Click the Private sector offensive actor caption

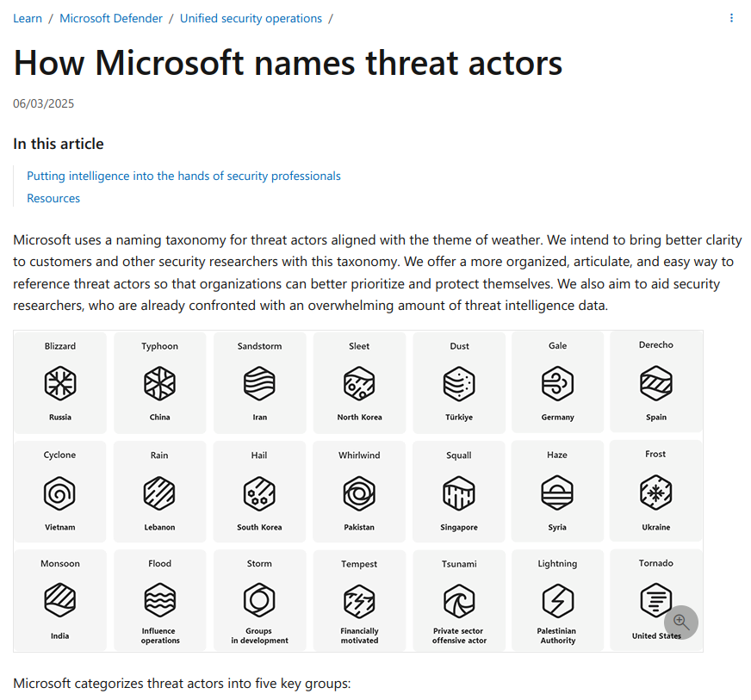[x=459, y=635]
